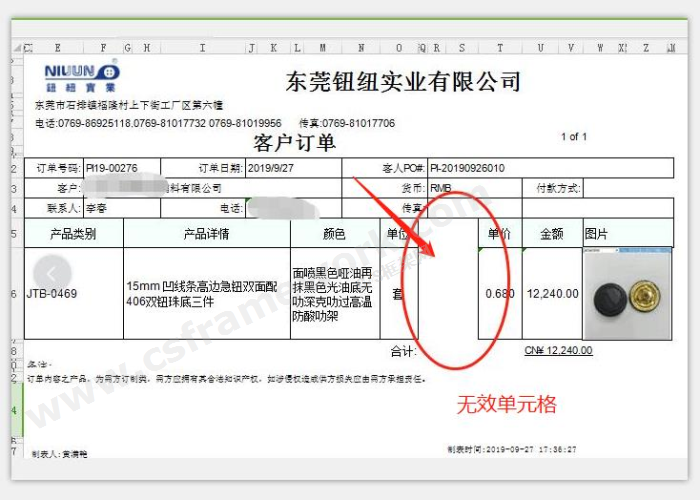
Task: Click the 产品详情 column heading cell
Action: (x=206, y=234)
